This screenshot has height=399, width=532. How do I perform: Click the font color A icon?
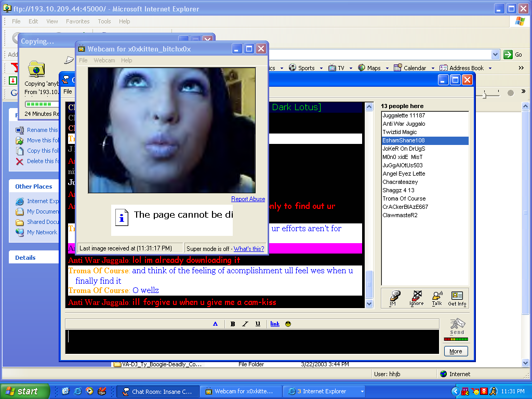[x=216, y=324]
